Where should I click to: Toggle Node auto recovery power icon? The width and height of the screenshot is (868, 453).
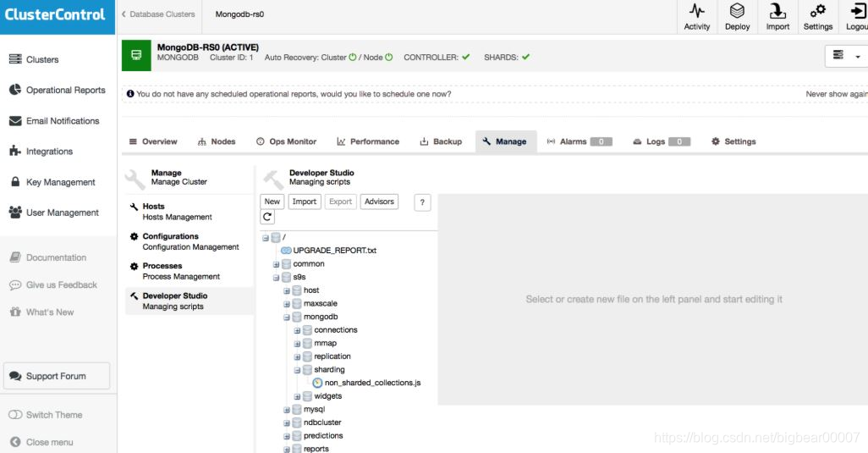coord(388,57)
